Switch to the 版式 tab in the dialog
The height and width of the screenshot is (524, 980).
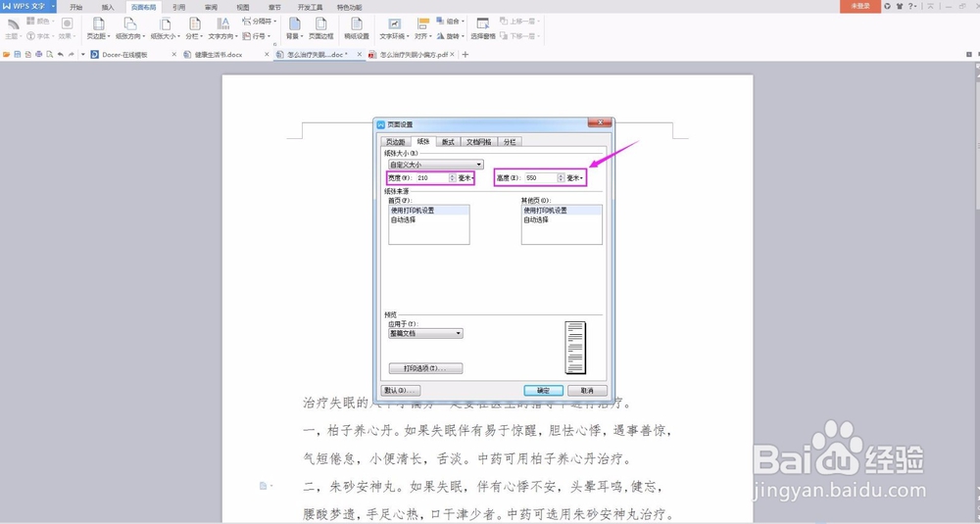(448, 142)
